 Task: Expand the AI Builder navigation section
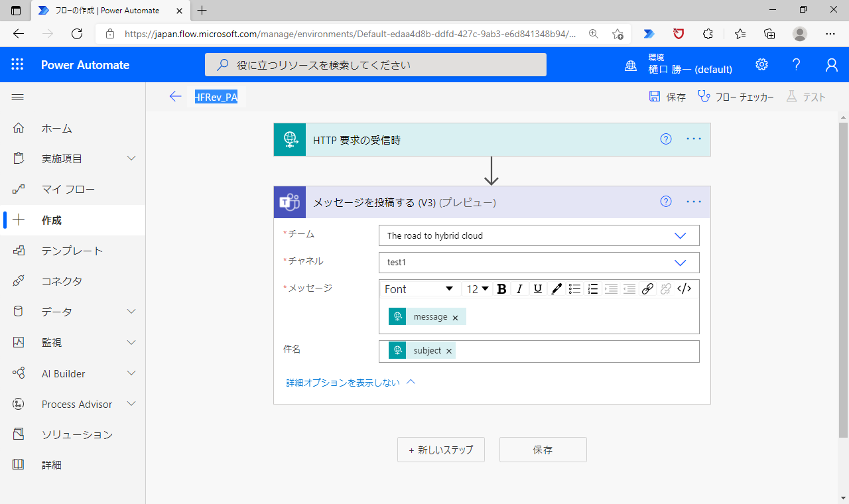(x=131, y=373)
